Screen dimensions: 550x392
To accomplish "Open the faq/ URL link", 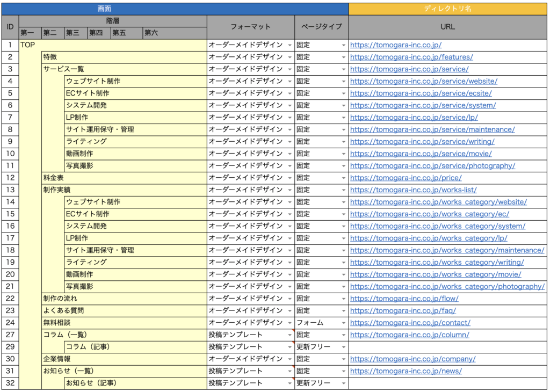I will point(403,311).
